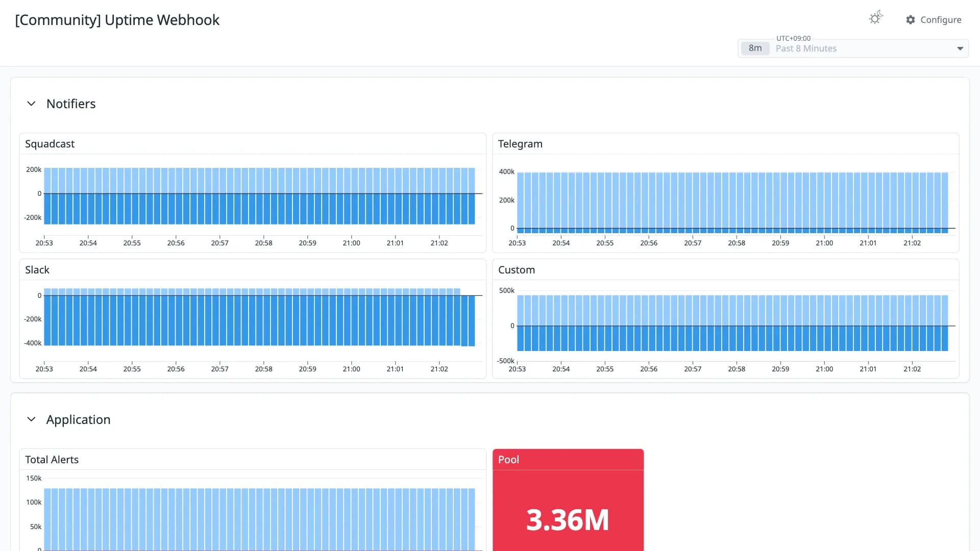Select the 8m time badge
Screen dimensions: 980x551
coord(755,48)
